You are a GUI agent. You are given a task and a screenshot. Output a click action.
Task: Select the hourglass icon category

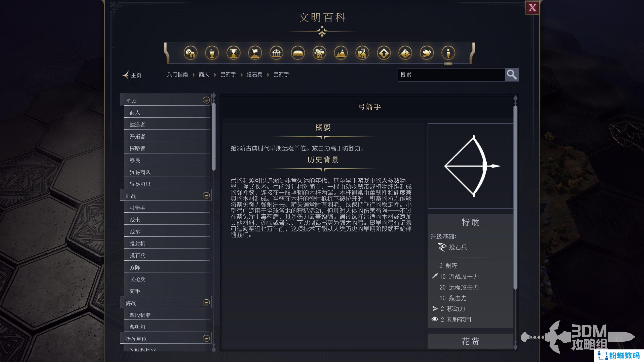(234, 53)
